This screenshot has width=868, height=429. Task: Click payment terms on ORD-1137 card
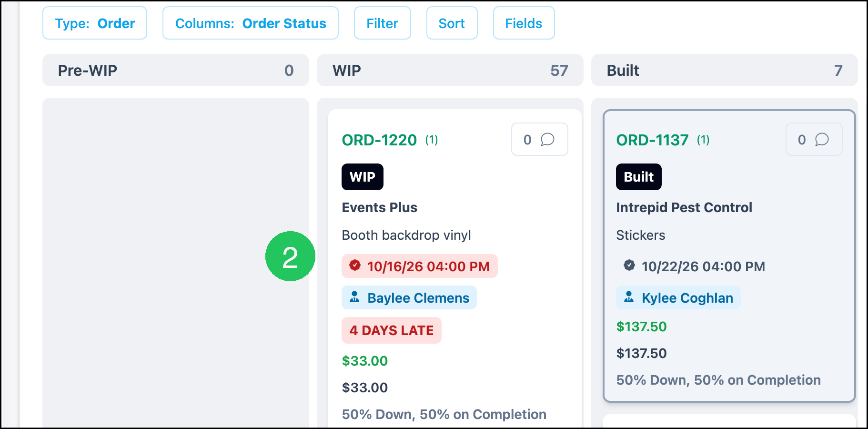tap(718, 380)
